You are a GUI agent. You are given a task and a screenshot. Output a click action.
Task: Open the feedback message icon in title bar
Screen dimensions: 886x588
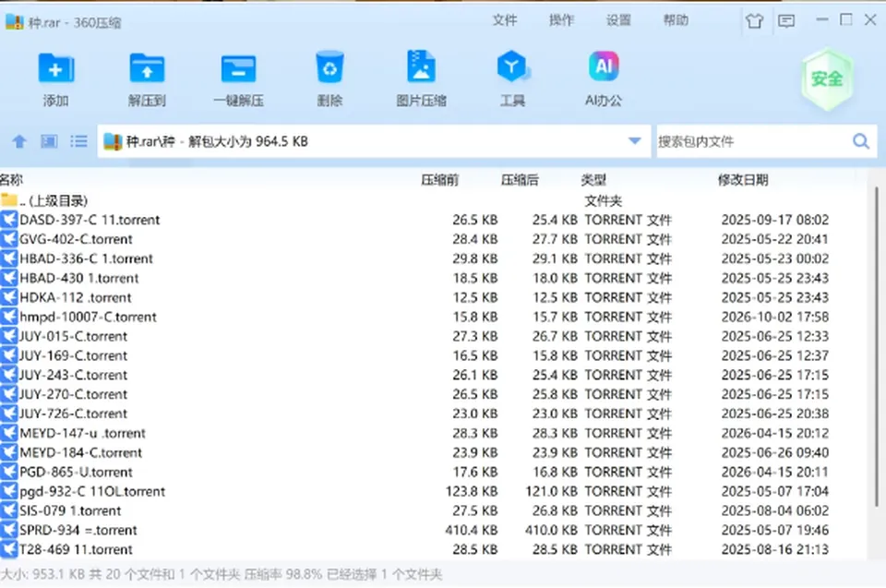[786, 21]
